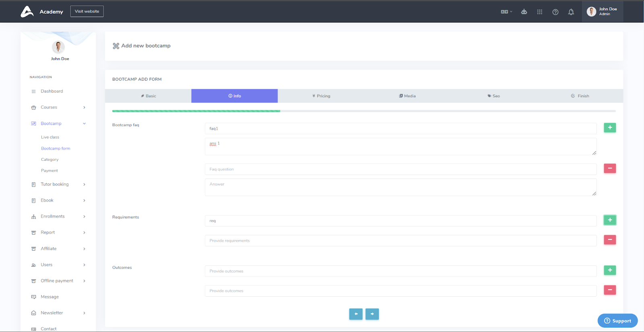
Task: Remove outcome row with red minus
Action: pos(609,290)
